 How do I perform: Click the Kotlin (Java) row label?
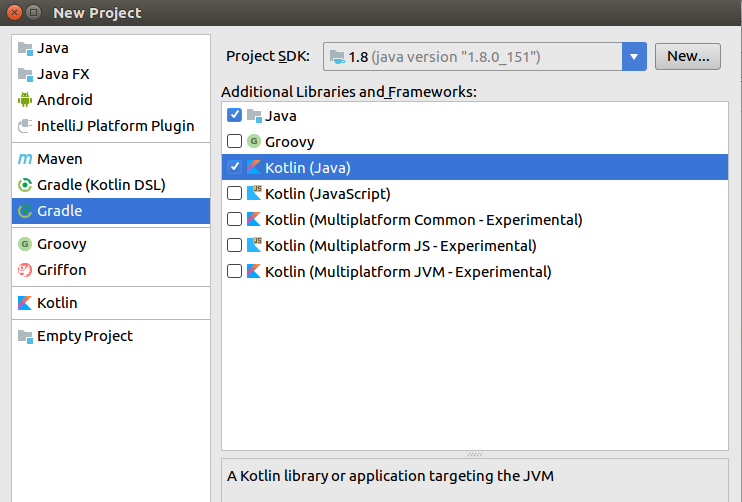(308, 168)
